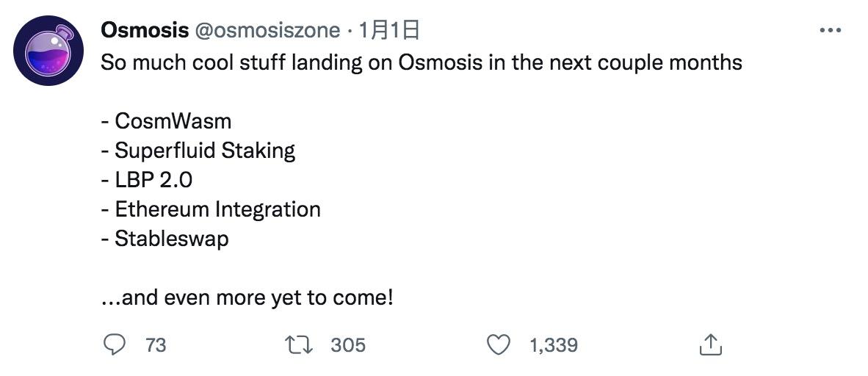Click the CosmWasm list line
The height and width of the screenshot is (376, 868).
[x=166, y=121]
